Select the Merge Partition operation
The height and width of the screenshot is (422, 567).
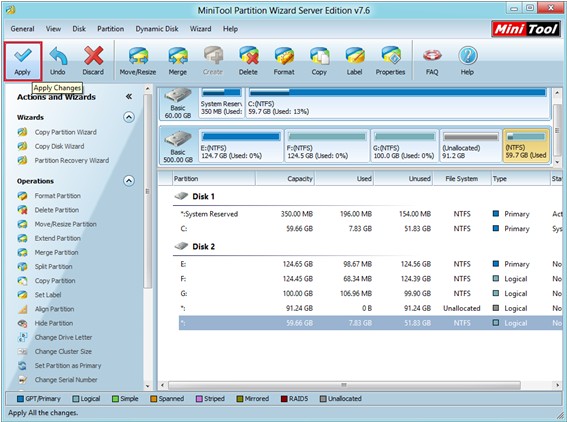pos(56,252)
